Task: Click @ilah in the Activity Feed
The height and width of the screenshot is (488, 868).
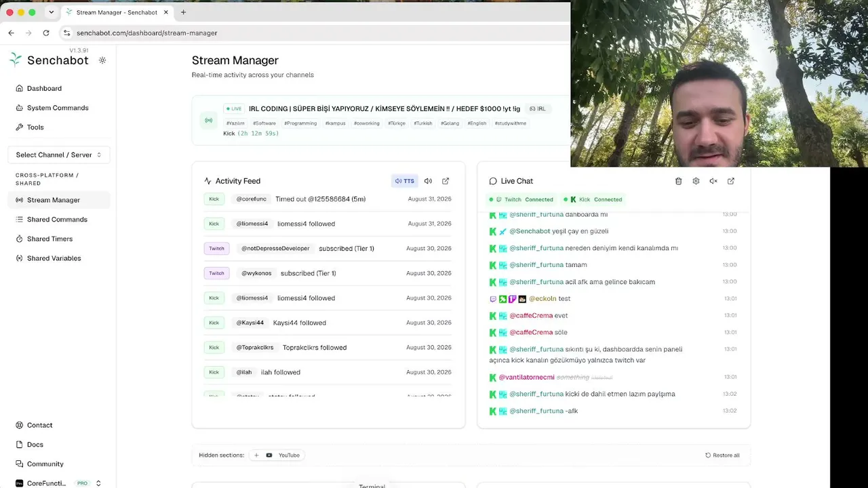Action: 244,372
